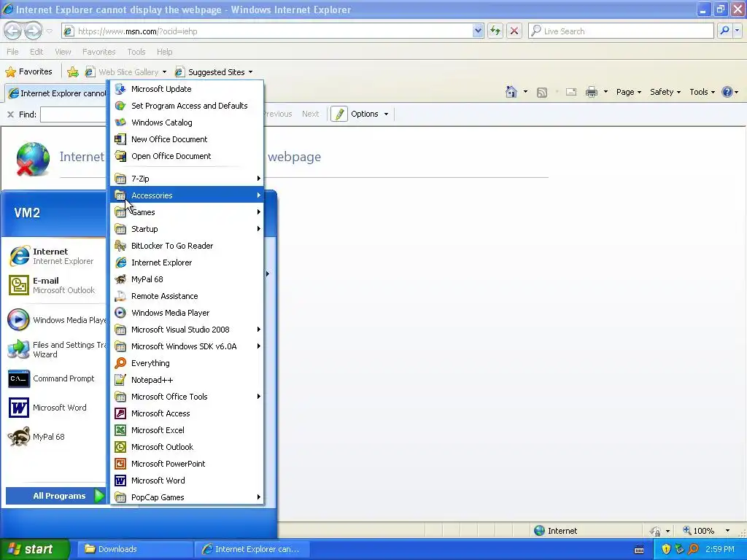The image size is (747, 560).
Task: Click the Stop loading X button
Action: [x=514, y=31]
